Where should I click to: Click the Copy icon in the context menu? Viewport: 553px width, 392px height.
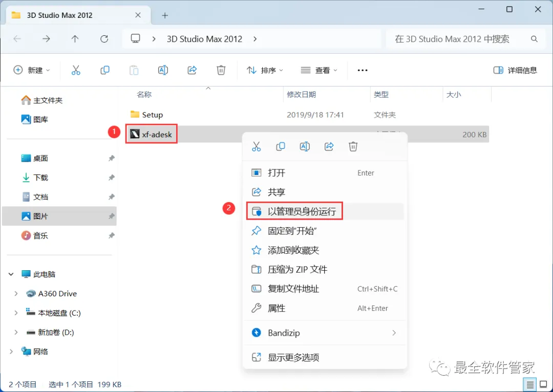281,146
